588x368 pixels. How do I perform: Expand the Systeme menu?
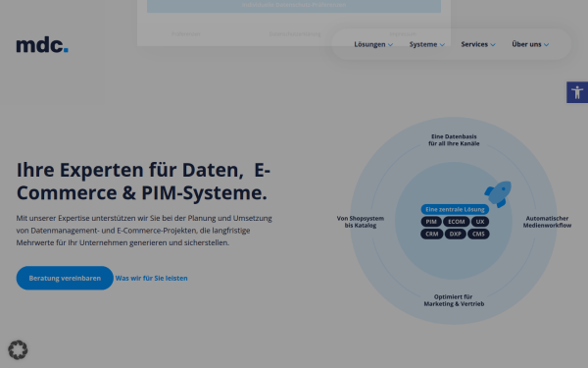426,44
